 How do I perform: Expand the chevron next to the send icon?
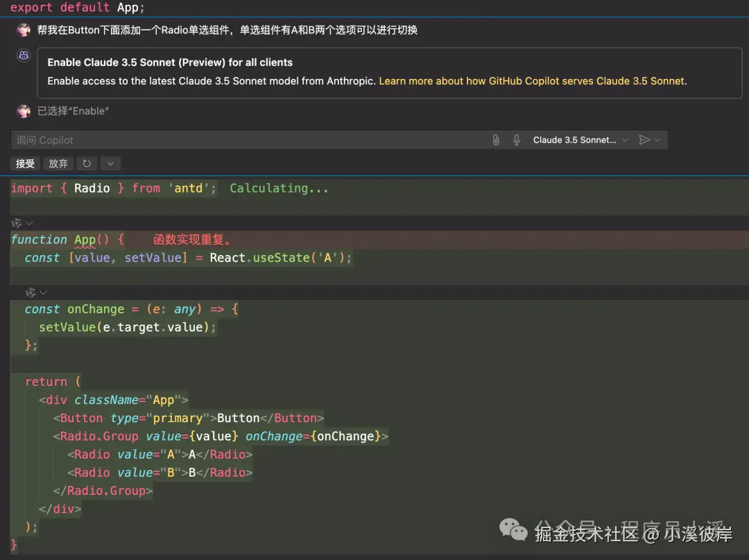657,139
